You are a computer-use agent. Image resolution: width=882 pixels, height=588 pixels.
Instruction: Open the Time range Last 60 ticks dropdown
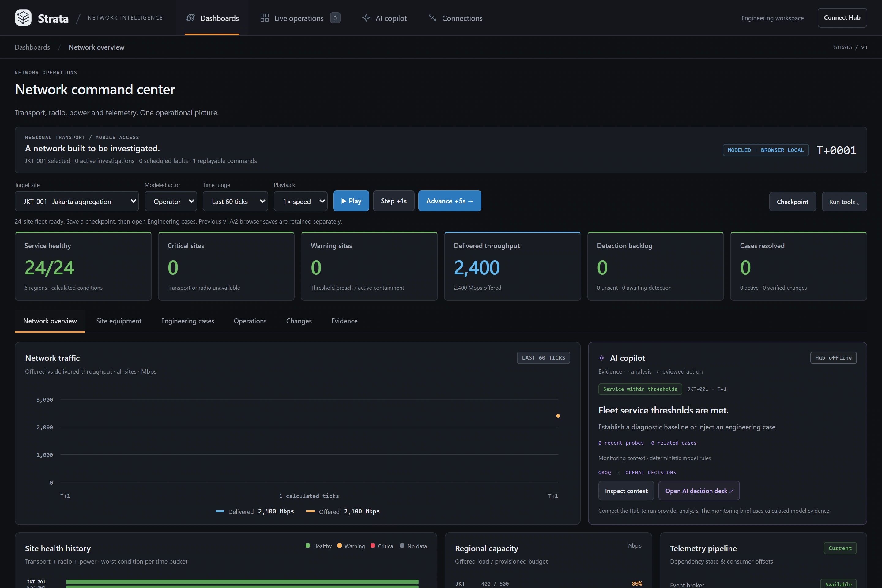(236, 202)
